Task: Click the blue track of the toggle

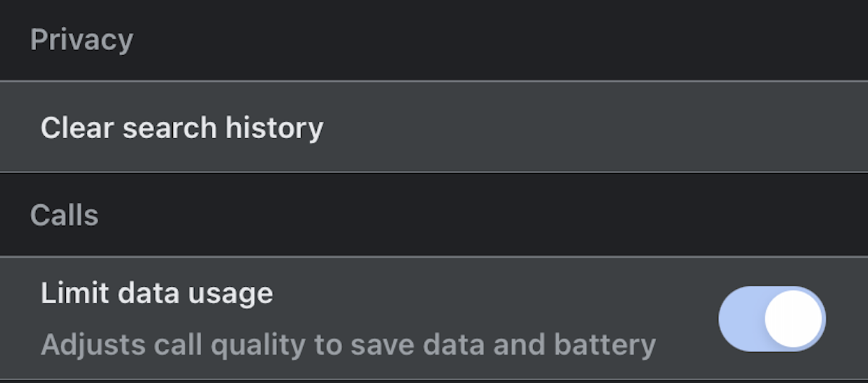Action: click(x=739, y=319)
